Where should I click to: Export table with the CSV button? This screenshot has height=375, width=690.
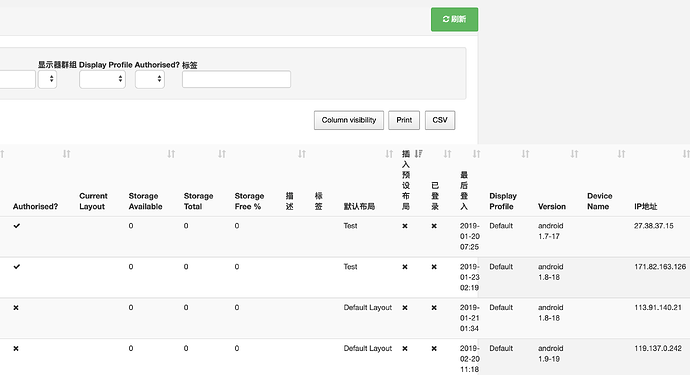440,120
